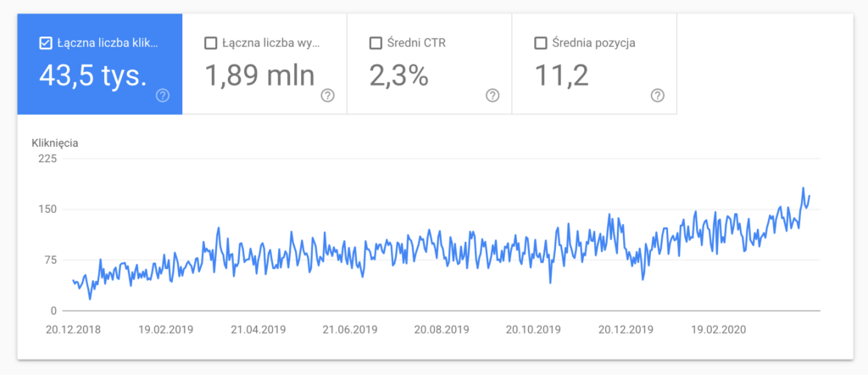The height and width of the screenshot is (375, 868).
Task: Open help icon for Średnia pozycja
Action: [657, 96]
